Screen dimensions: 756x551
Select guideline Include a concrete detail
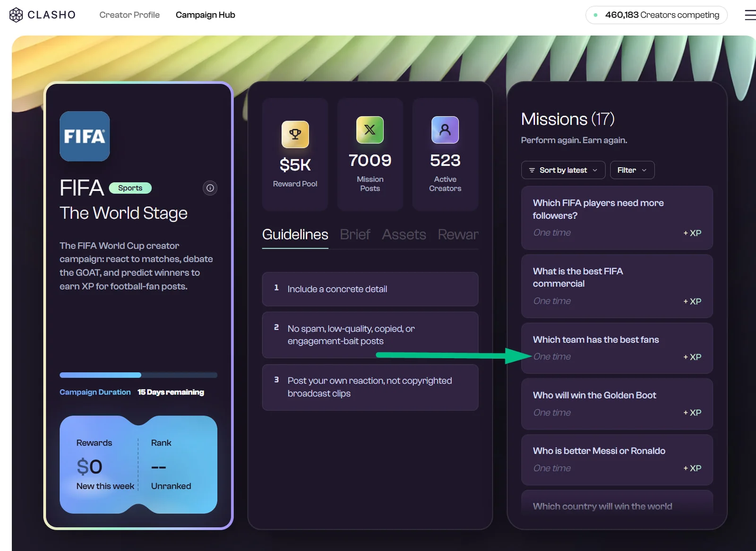[370, 289]
